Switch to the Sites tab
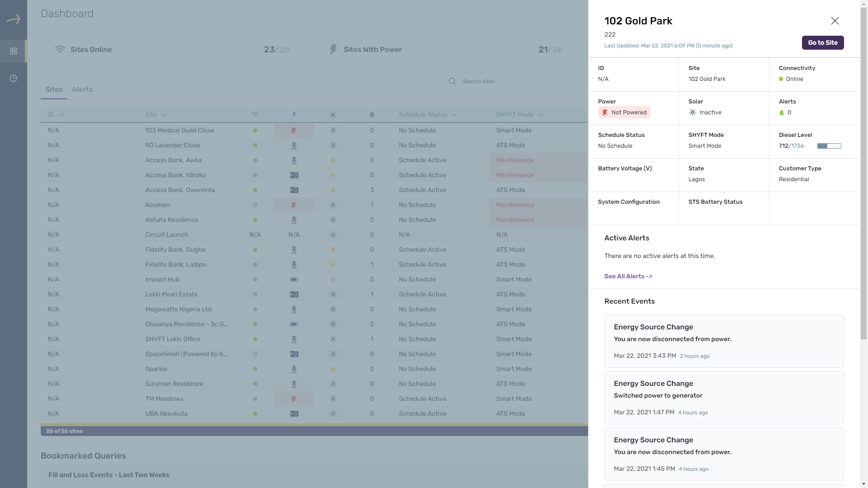The width and height of the screenshot is (868, 488). tap(54, 89)
